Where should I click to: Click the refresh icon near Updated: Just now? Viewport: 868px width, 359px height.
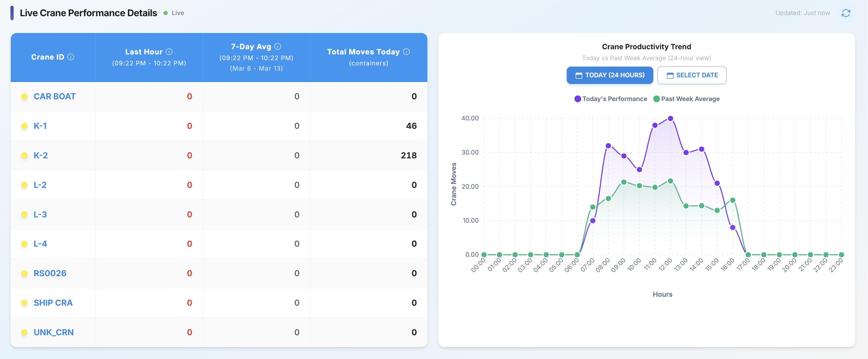point(846,13)
